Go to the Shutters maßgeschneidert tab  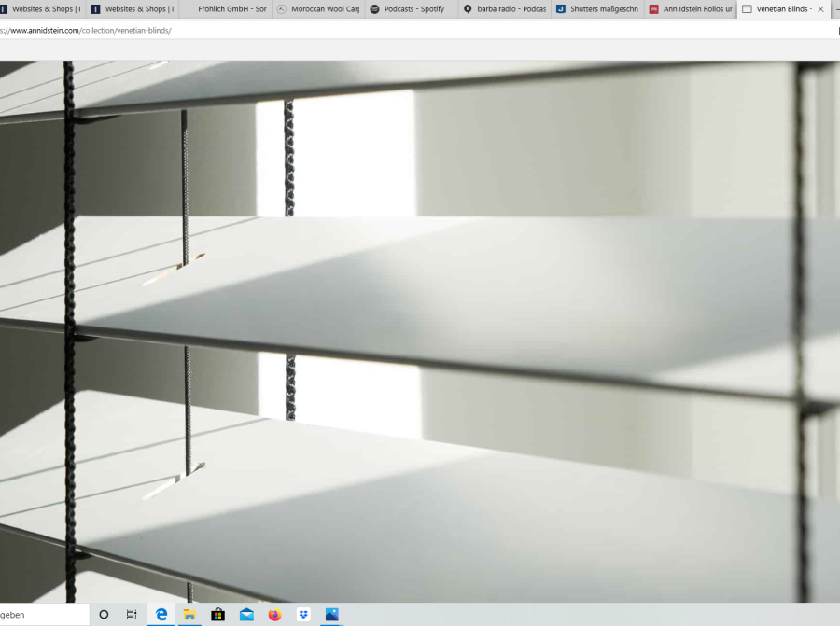pyautogui.click(x=597, y=9)
